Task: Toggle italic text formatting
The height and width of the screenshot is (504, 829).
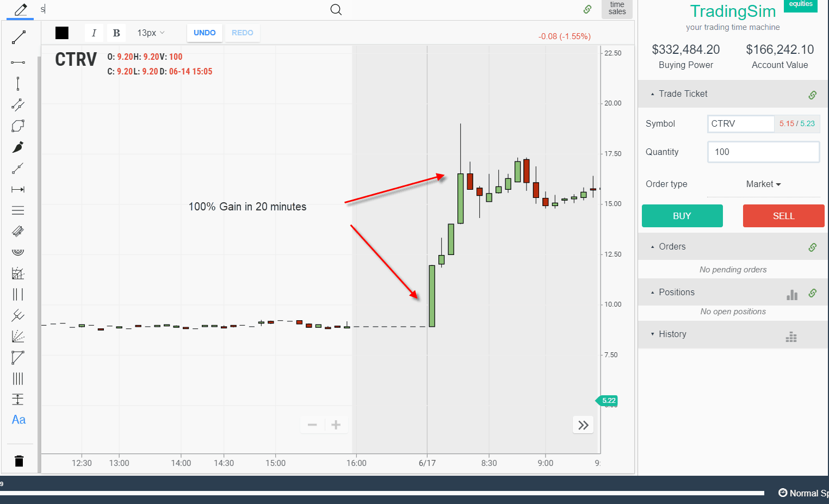Action: coord(94,33)
